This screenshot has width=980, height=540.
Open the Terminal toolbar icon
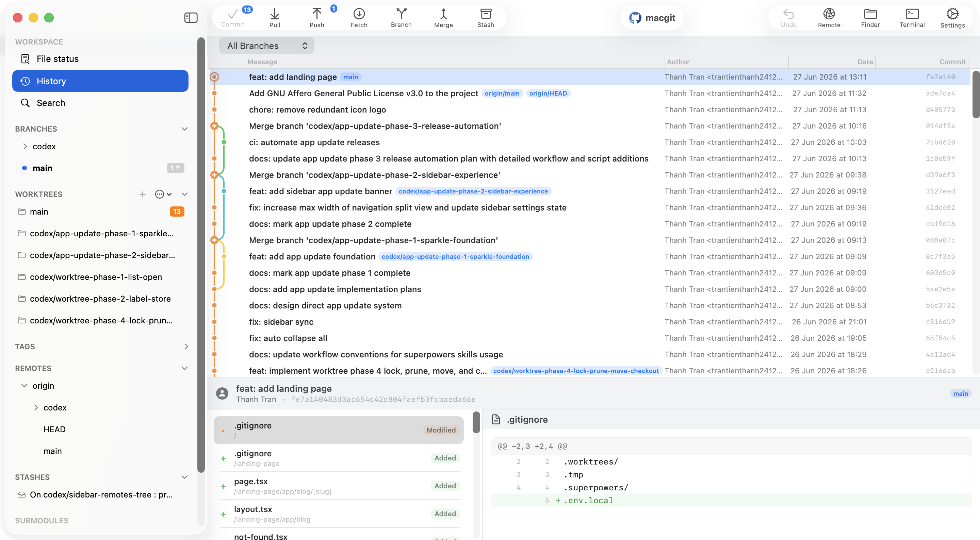coord(912,17)
